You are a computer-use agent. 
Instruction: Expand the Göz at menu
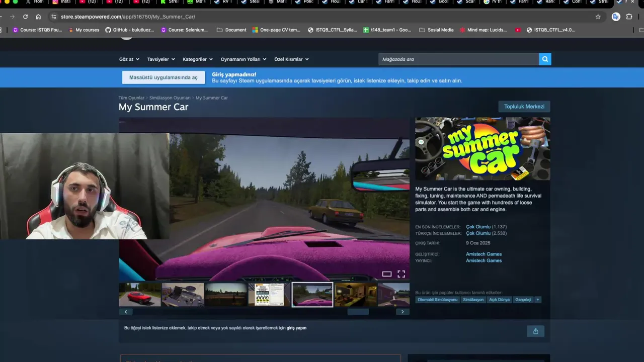129,59
